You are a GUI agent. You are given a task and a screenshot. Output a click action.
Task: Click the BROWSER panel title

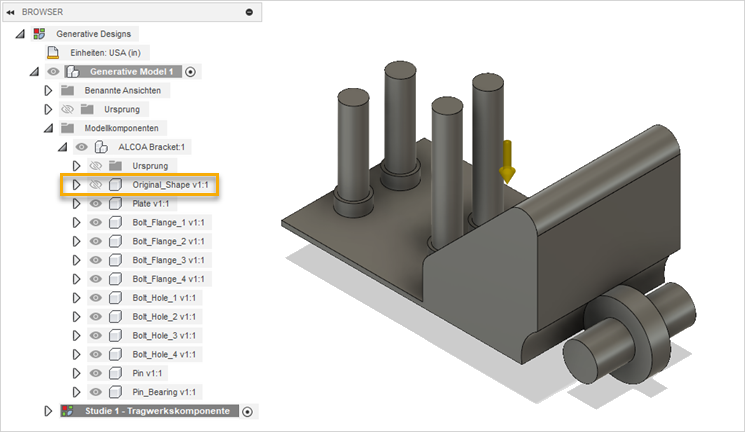[x=42, y=12]
